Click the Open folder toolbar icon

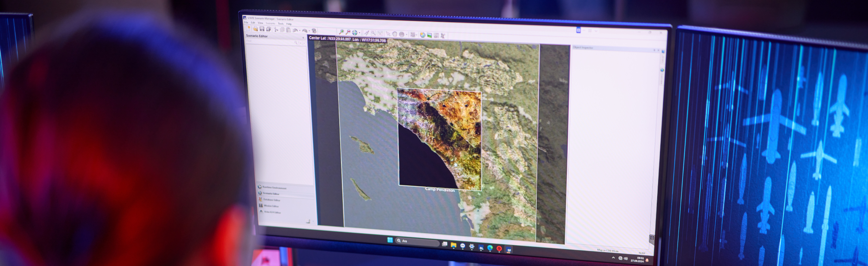(255, 28)
